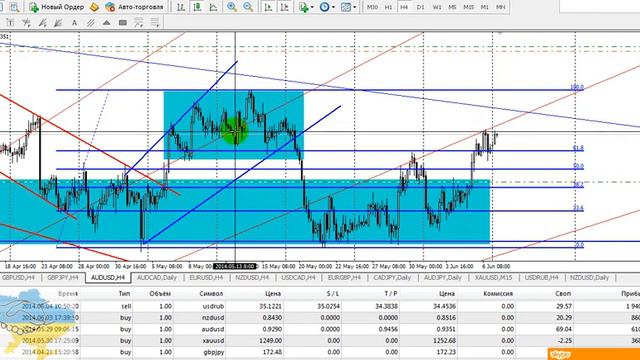Open the AUDCAD,Daily chart tab
The height and width of the screenshot is (360, 640).
tap(157, 278)
